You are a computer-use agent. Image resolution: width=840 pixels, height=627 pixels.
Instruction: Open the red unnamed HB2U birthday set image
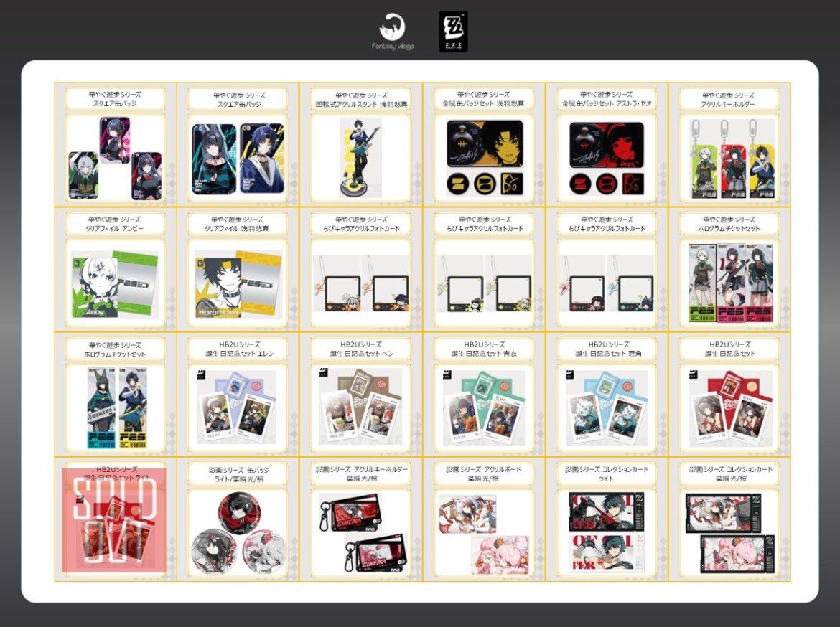(x=729, y=408)
